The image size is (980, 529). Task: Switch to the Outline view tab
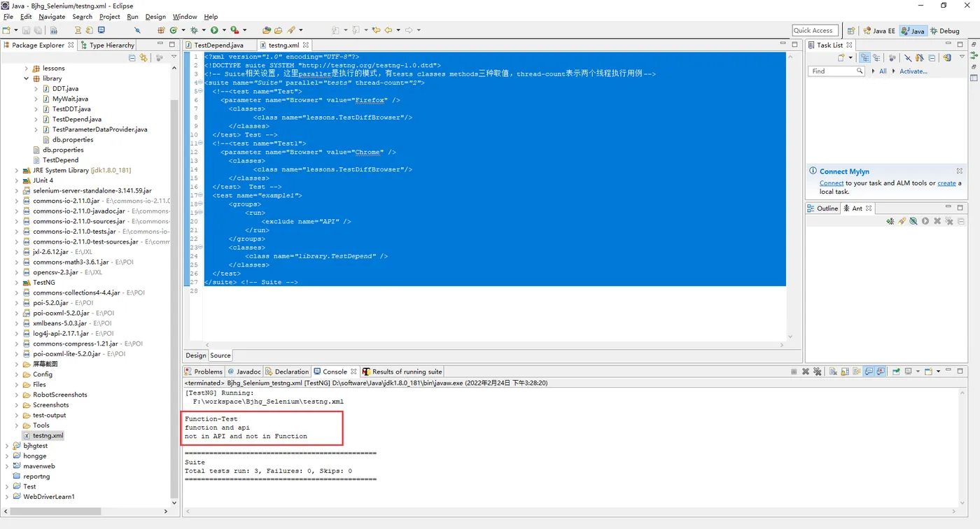822,208
